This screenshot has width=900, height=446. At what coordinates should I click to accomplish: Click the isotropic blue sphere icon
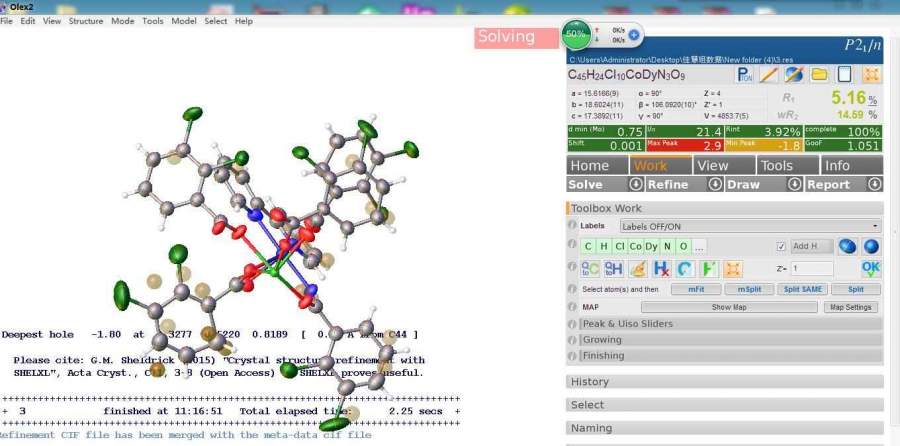(x=871, y=246)
